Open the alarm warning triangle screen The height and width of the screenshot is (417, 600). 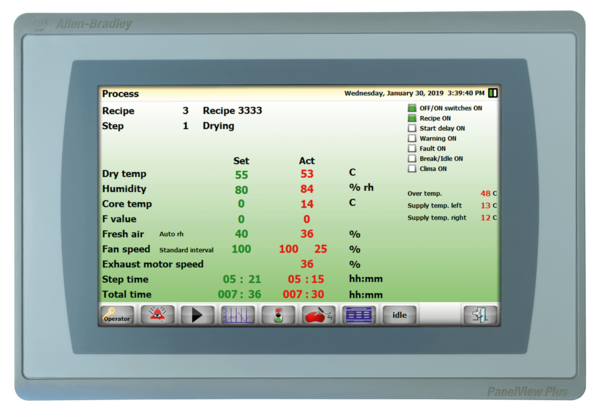[156, 315]
